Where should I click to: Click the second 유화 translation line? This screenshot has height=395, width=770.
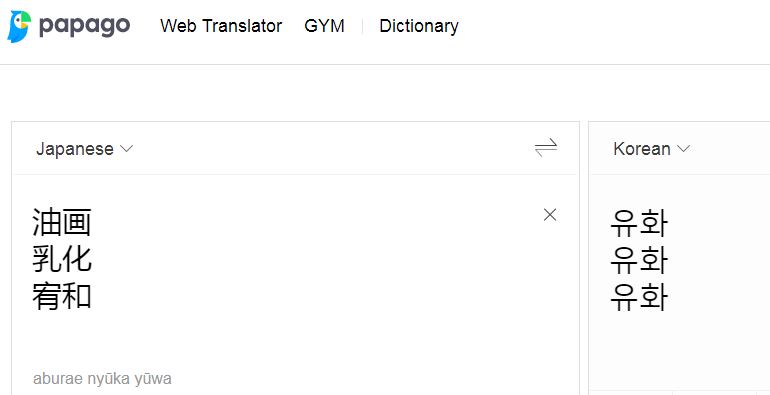click(x=639, y=260)
